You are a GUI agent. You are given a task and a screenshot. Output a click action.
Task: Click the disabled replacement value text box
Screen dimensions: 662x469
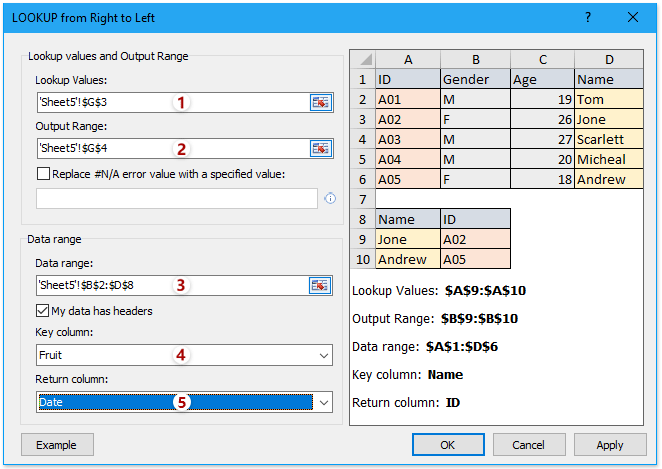click(x=177, y=198)
